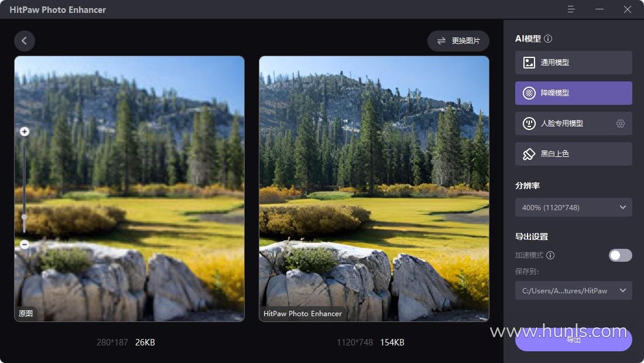The height and width of the screenshot is (363, 644).
Task: Close the HitPaw Photo Enhancer window
Action: coord(627,9)
